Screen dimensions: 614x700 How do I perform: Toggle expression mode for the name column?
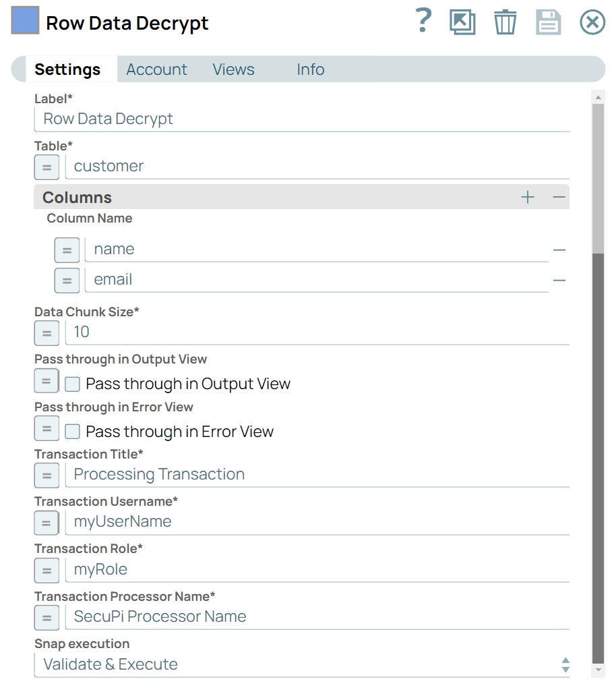[x=67, y=250]
